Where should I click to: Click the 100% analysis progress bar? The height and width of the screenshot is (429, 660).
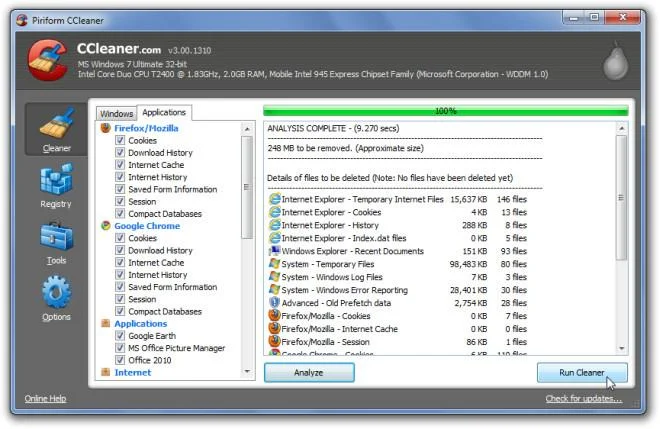446,111
